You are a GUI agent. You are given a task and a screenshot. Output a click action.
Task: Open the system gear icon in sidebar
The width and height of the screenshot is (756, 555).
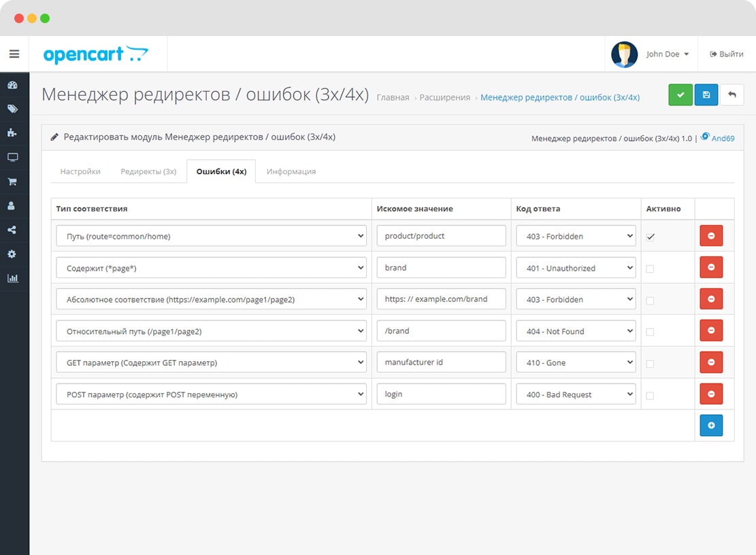click(12, 254)
